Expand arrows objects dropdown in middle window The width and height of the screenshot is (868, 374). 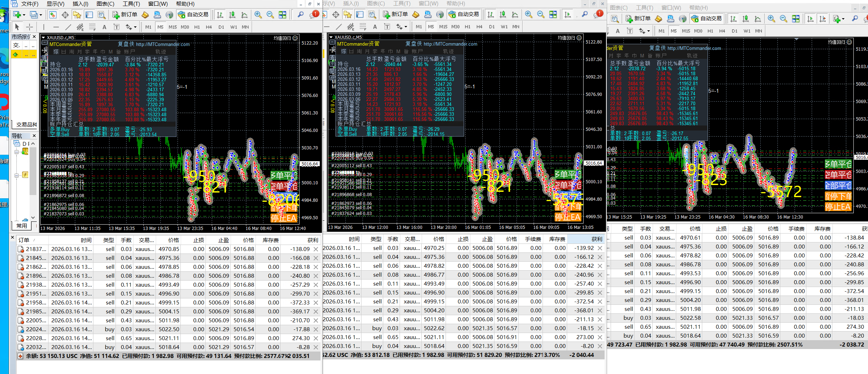(x=406, y=27)
